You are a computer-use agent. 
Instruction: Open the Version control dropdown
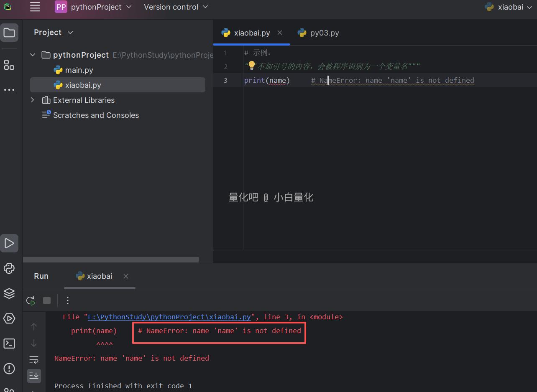coord(176,7)
